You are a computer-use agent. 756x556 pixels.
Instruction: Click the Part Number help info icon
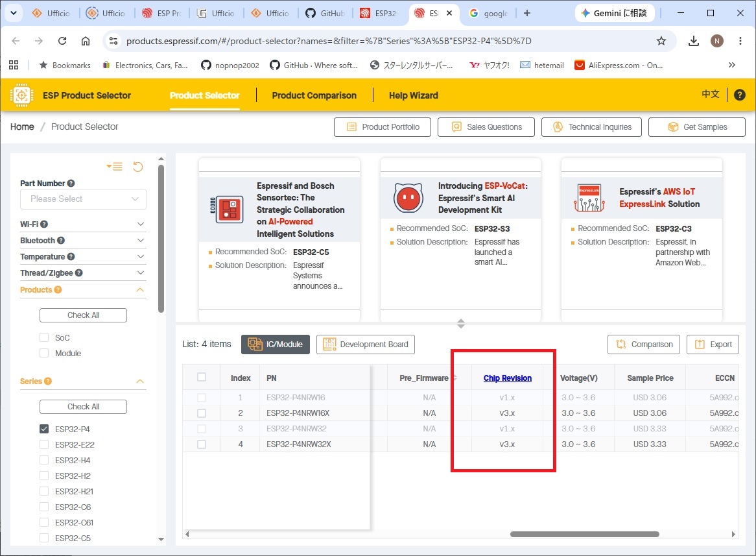[x=71, y=184]
